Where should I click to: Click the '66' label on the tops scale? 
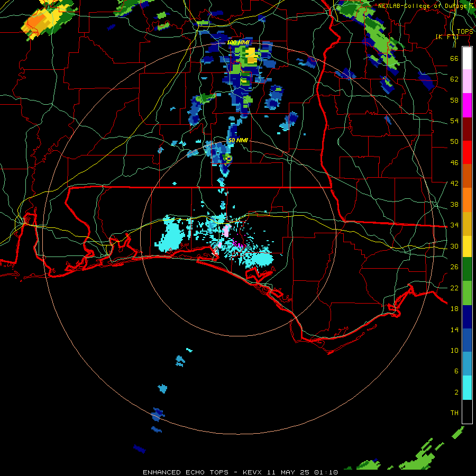[454, 58]
